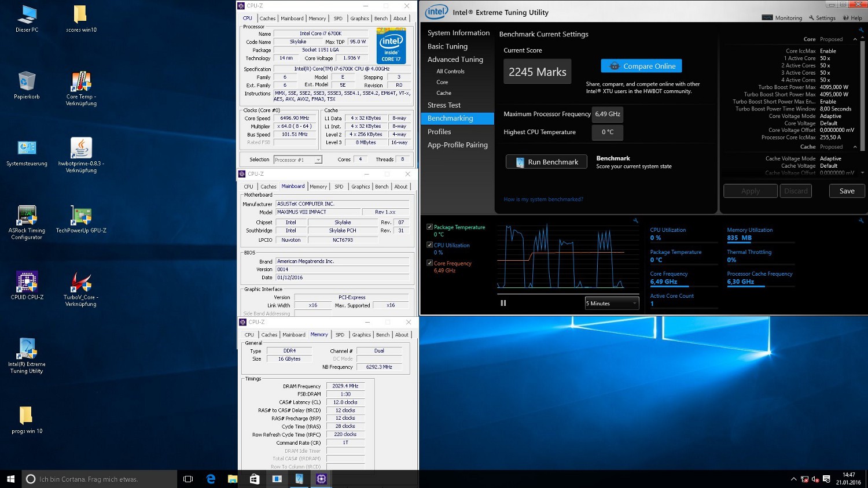
Task: Toggle Core Frequency graph checkbox
Action: (429, 263)
